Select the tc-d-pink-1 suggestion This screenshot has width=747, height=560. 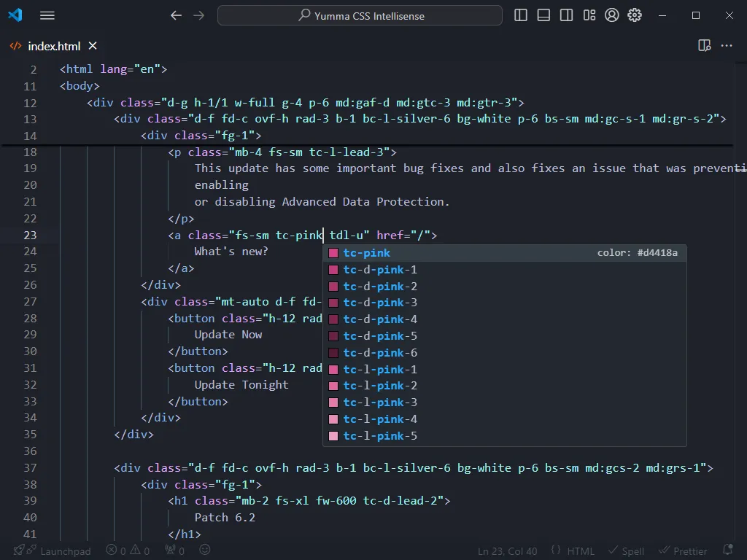coord(505,270)
